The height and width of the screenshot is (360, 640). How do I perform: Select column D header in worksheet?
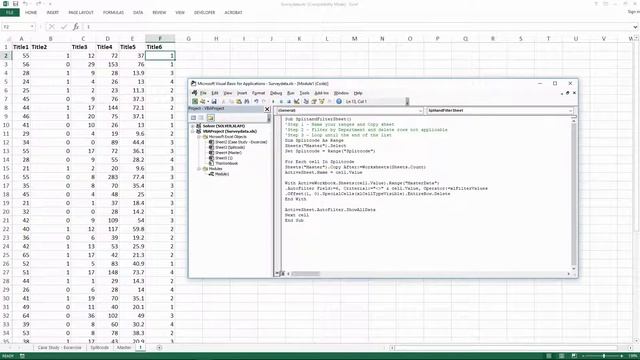(x=107, y=39)
